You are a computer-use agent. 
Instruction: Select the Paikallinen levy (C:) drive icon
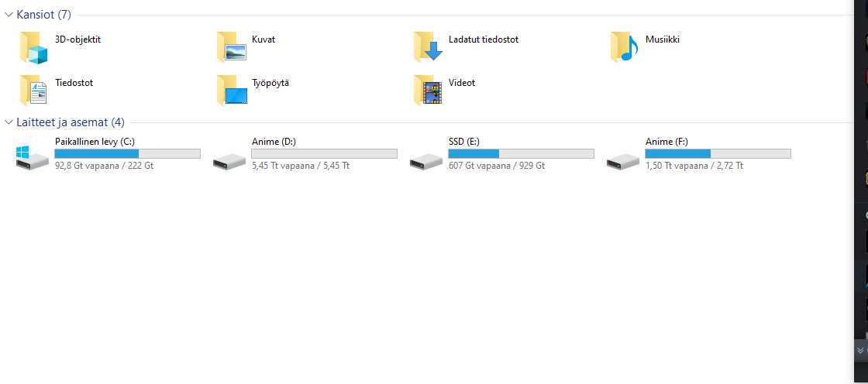point(33,156)
